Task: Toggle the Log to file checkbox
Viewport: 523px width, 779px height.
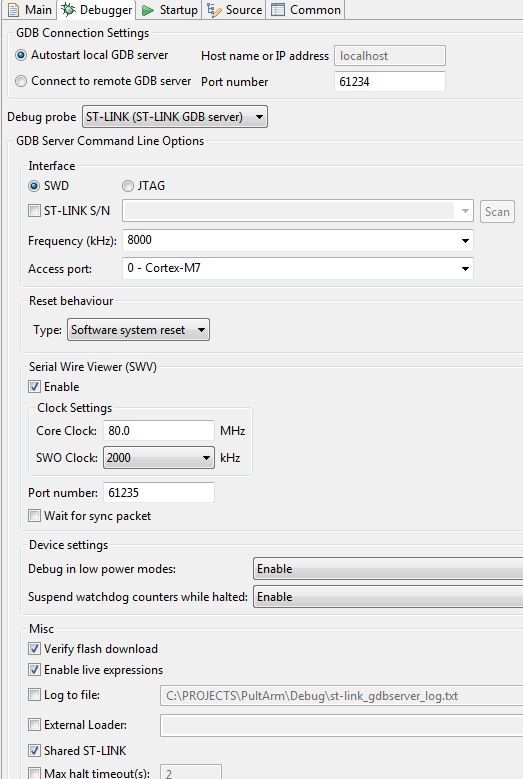Action: point(34,695)
